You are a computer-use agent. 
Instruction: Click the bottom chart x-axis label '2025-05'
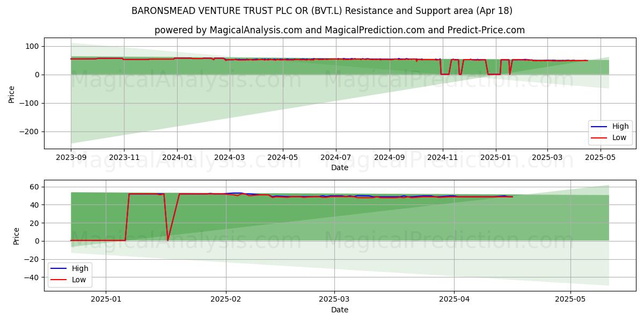[x=570, y=300]
